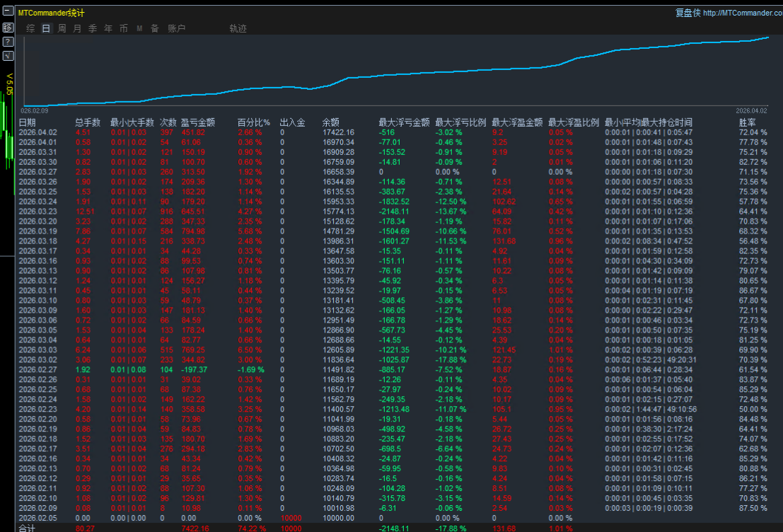The image size is (783, 532).
Task: Open the question mark help icon
Action: click(x=8, y=42)
